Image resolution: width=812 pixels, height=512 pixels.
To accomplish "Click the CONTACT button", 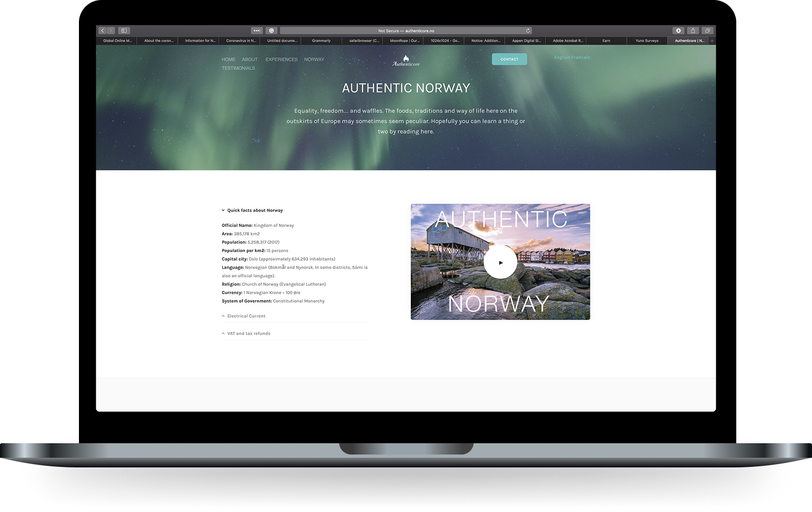I will [509, 59].
